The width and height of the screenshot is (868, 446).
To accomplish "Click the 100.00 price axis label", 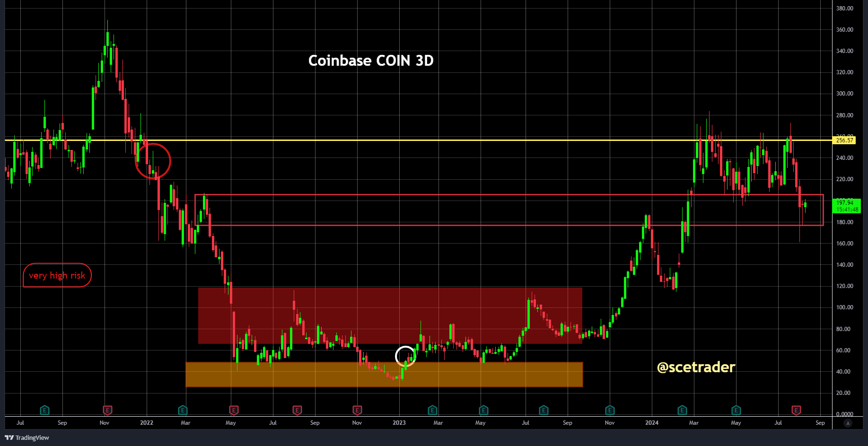I will pyautogui.click(x=845, y=307).
